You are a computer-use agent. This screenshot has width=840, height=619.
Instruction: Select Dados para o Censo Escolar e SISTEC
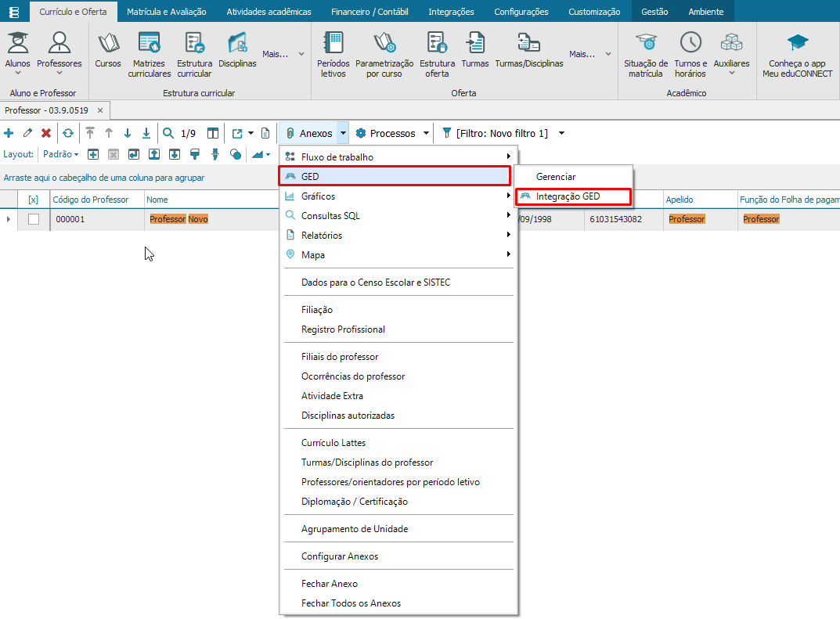376,283
